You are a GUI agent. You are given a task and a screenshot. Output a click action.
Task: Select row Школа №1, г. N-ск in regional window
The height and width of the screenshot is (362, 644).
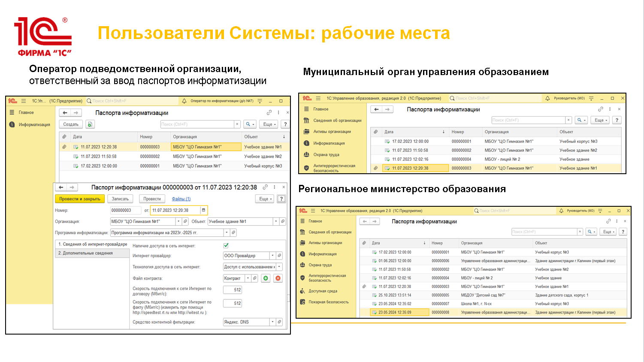tap(493, 304)
